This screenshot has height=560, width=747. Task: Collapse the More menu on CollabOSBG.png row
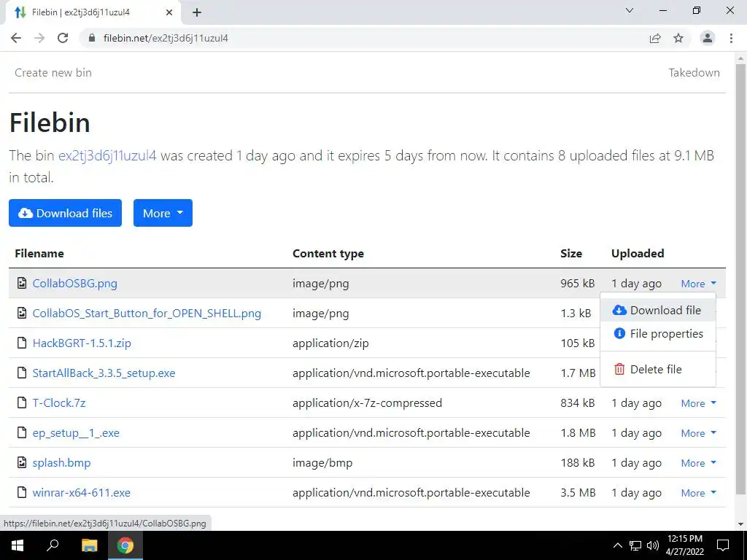pos(698,284)
